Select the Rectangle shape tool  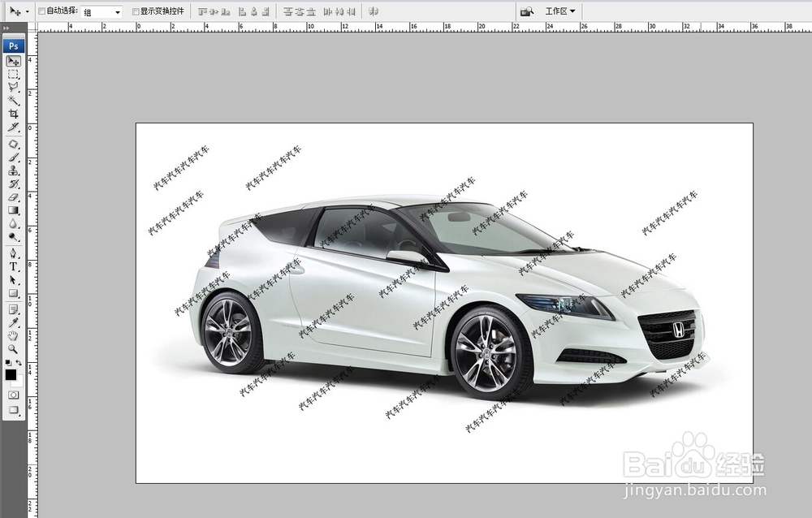(14, 294)
